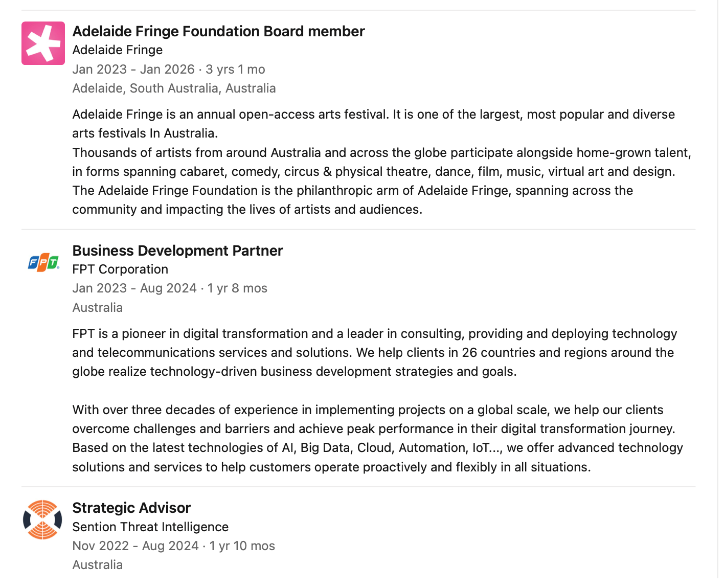
Task: Click Australia location under Sention Threat Intelligence
Action: (x=97, y=565)
